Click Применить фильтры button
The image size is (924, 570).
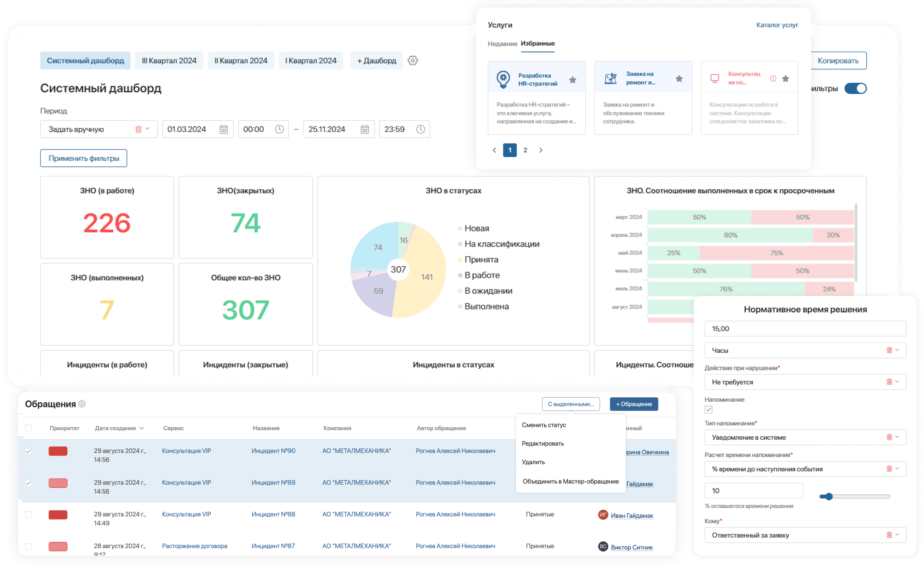click(x=84, y=159)
